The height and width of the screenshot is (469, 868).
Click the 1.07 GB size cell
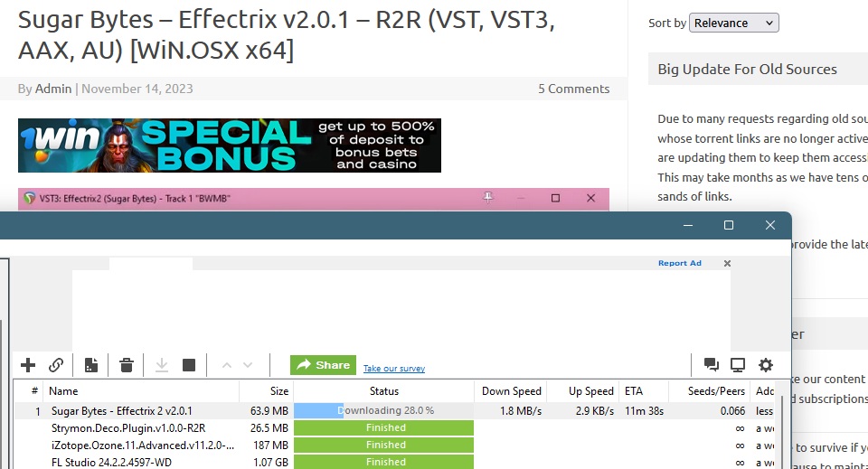[x=270, y=463]
